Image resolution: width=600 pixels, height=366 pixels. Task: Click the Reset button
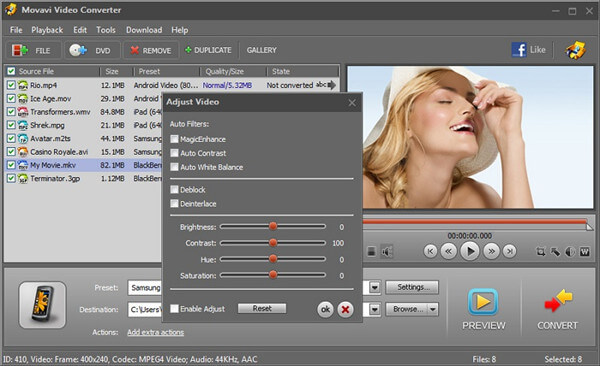tap(262, 309)
